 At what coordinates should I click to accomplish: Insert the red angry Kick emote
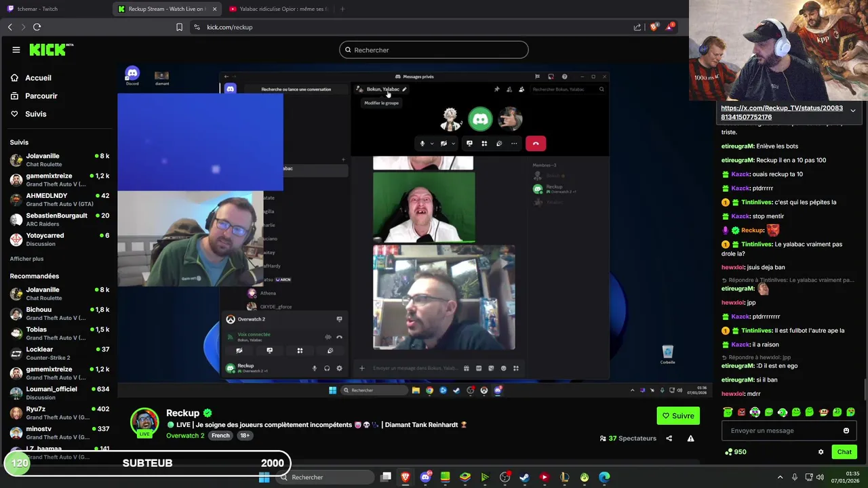click(x=741, y=412)
